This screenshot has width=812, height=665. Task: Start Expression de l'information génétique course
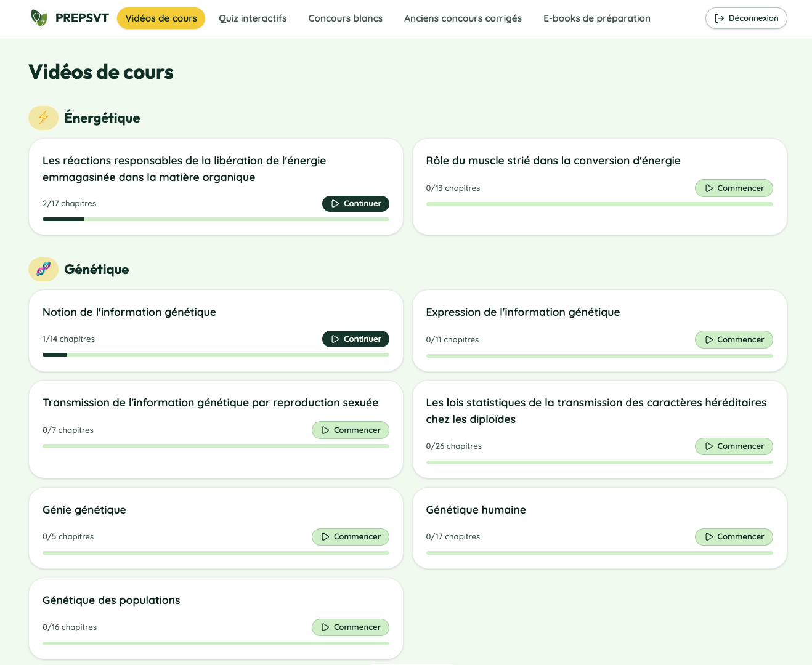pyautogui.click(x=734, y=340)
